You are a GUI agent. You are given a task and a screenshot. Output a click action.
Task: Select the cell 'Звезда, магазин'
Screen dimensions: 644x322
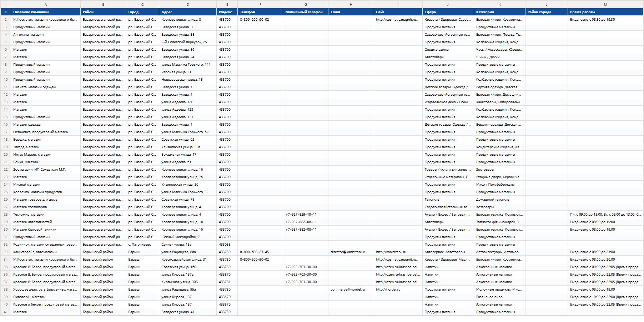[x=46, y=147]
